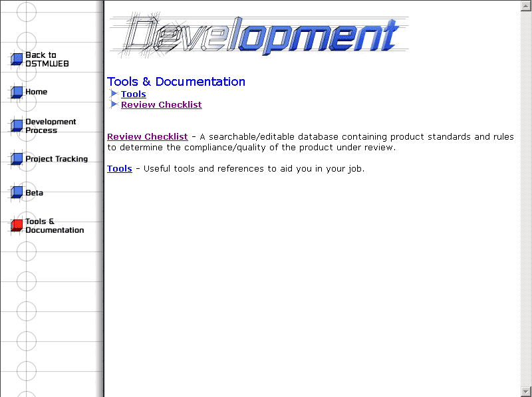The image size is (532, 397).
Task: Click the Development logo banner
Action: [x=259, y=35]
